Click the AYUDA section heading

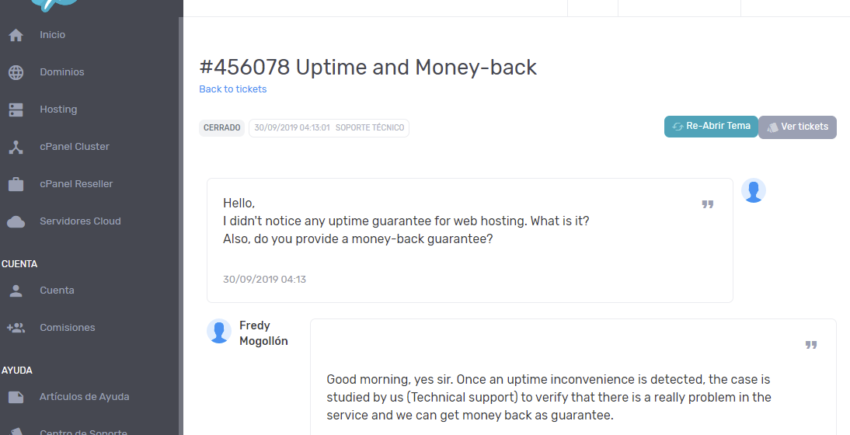pyautogui.click(x=17, y=370)
